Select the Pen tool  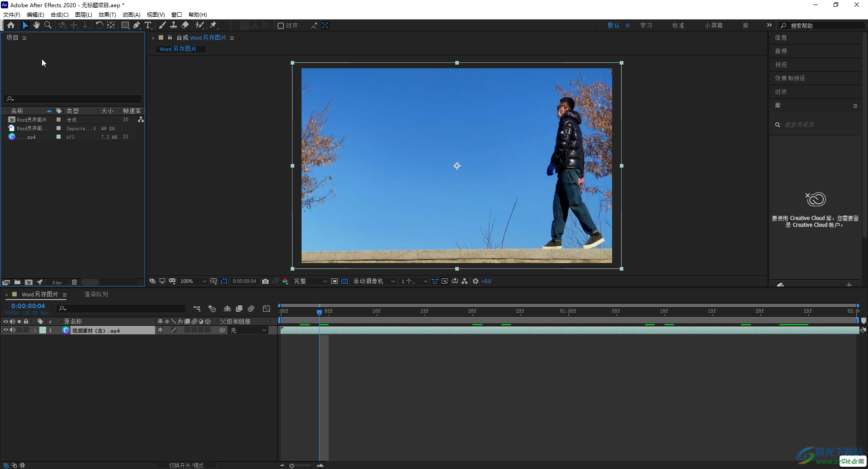tap(137, 25)
